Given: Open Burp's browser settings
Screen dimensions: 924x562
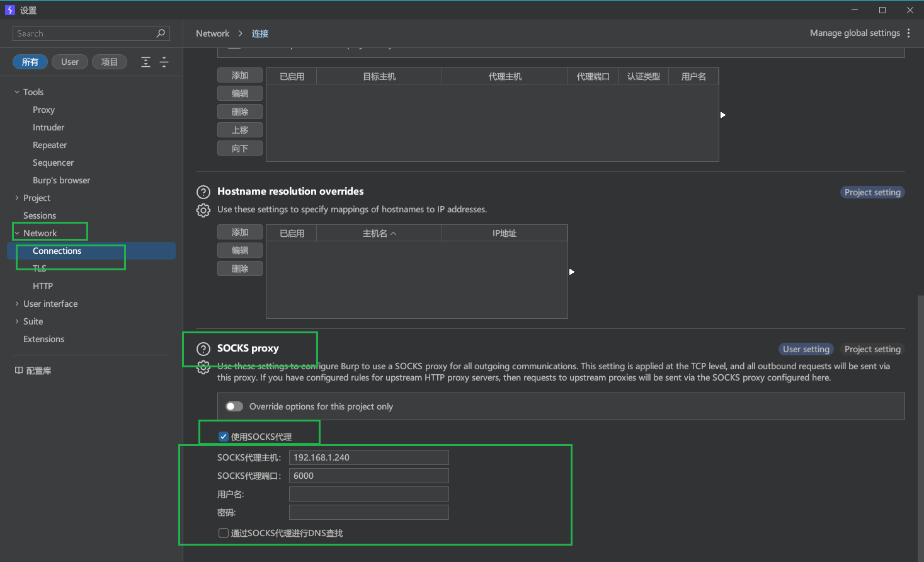Looking at the screenshot, I should click(x=61, y=180).
